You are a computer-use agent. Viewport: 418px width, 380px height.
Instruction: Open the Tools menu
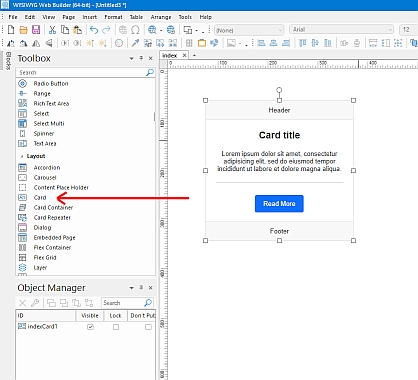click(185, 17)
